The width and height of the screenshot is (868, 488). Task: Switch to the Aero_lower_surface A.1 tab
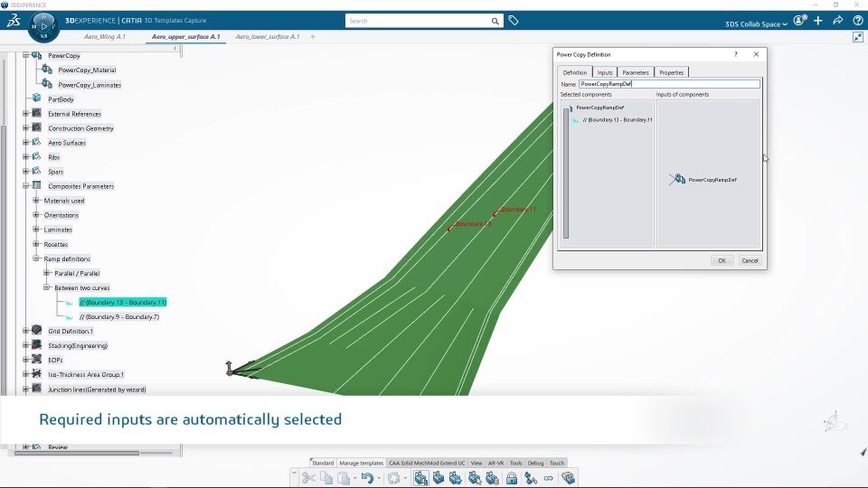click(268, 36)
